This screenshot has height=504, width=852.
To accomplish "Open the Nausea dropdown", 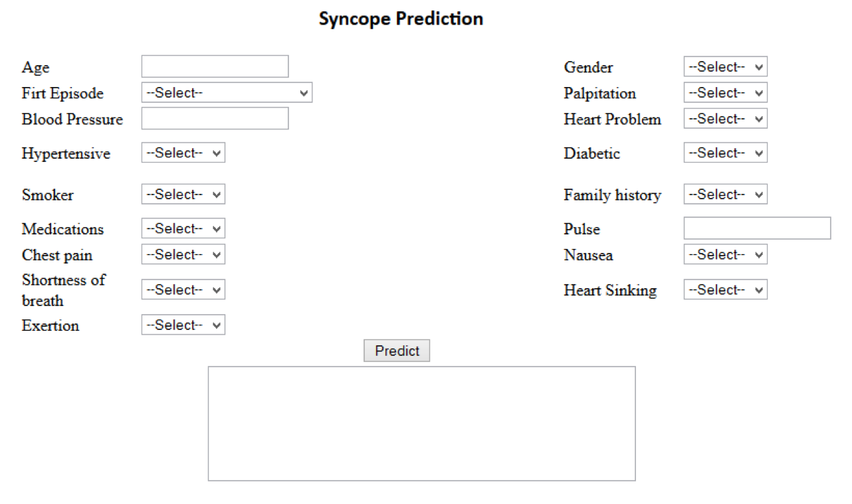I will pos(725,255).
